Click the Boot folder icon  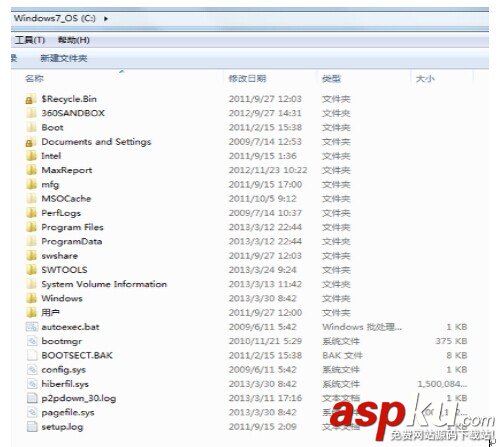pyautogui.click(x=31, y=128)
